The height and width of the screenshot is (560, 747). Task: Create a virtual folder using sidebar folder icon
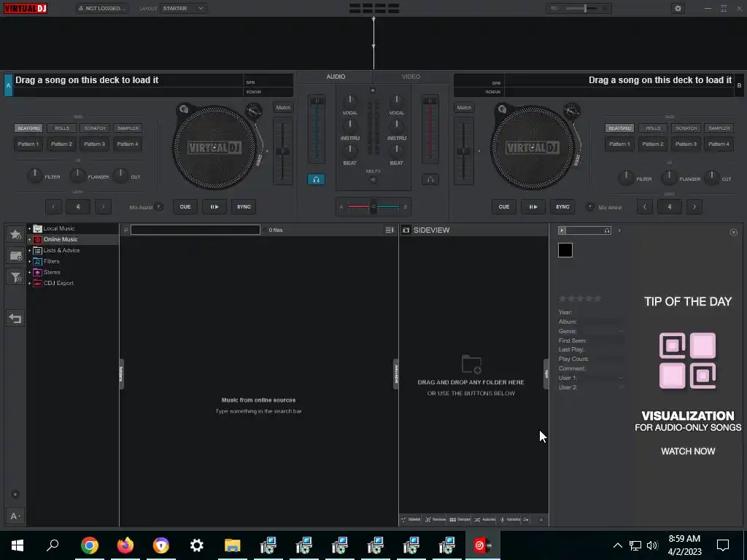tap(15, 256)
